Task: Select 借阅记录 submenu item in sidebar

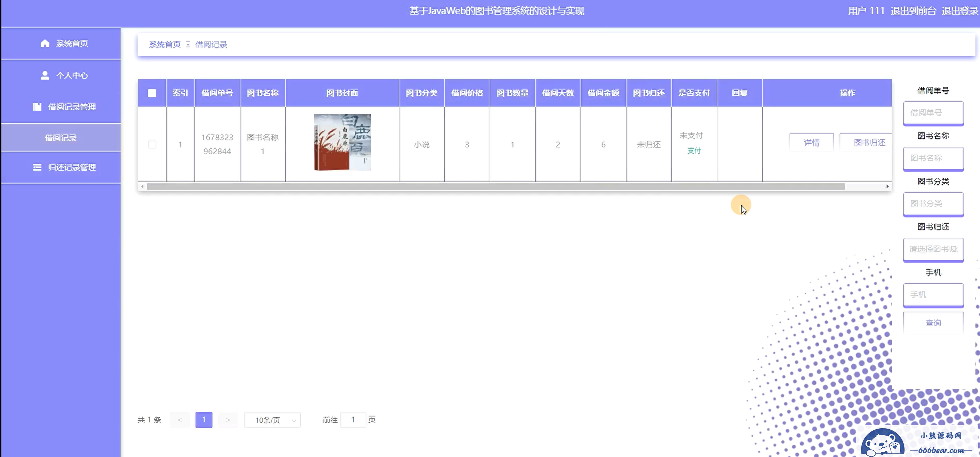Action: (x=61, y=138)
